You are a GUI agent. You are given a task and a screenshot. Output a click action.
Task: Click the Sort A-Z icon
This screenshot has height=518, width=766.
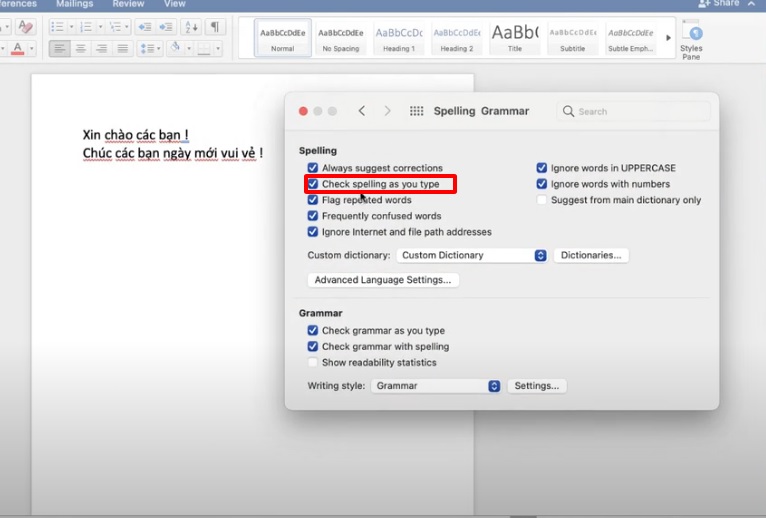point(192,27)
